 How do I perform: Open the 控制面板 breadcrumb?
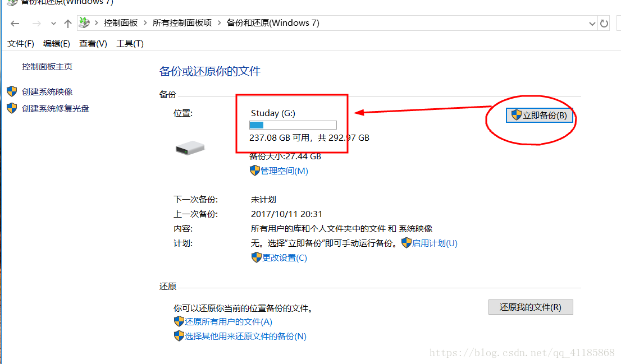[x=121, y=23]
